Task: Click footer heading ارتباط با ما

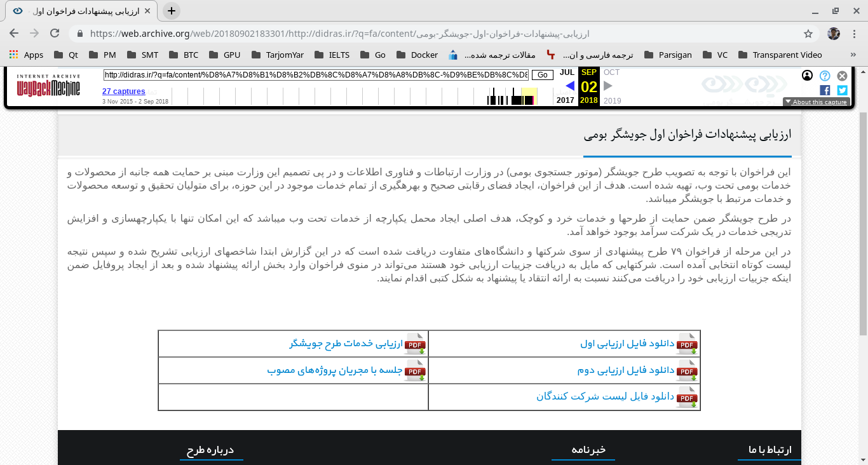Action: click(770, 450)
